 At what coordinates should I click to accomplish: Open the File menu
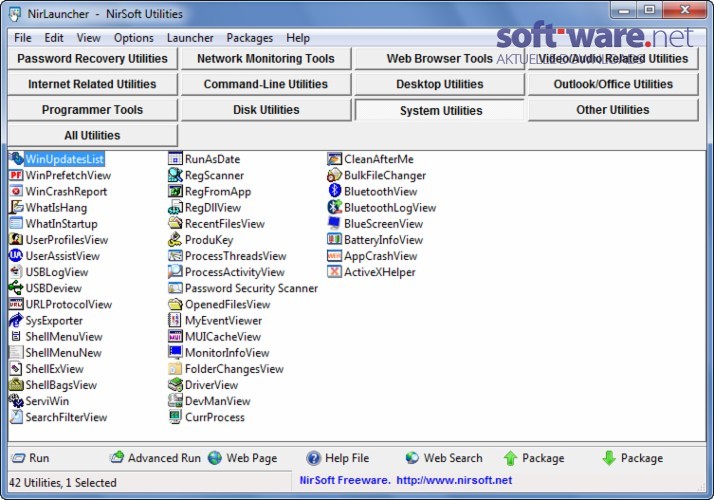coord(23,38)
